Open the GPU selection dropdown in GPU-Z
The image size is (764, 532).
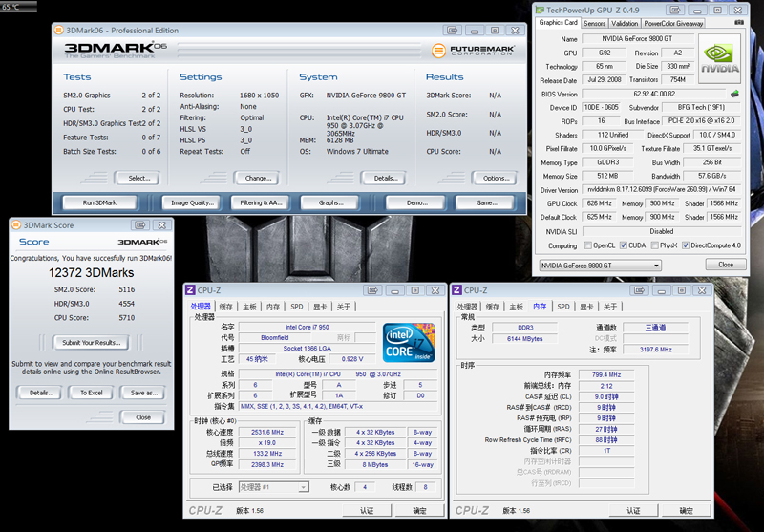[x=601, y=266]
